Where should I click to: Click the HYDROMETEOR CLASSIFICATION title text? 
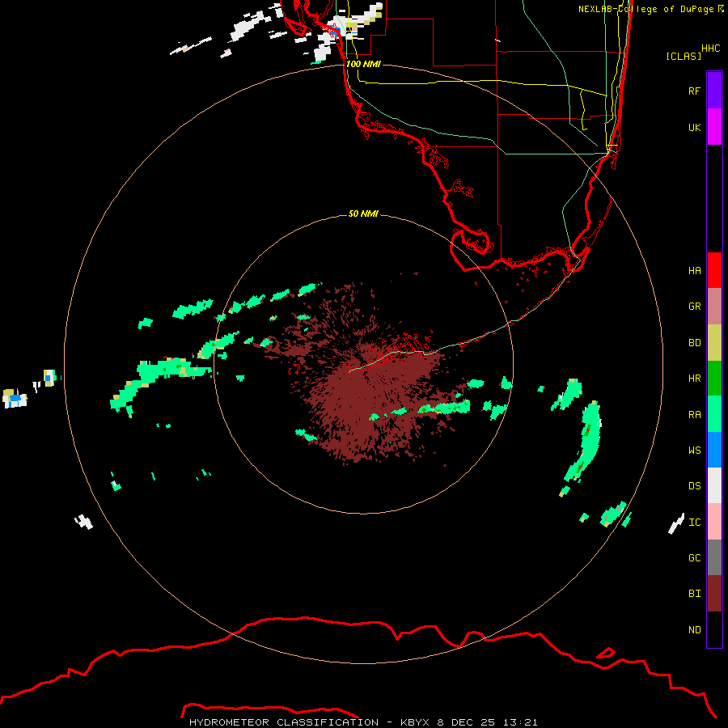(284, 722)
